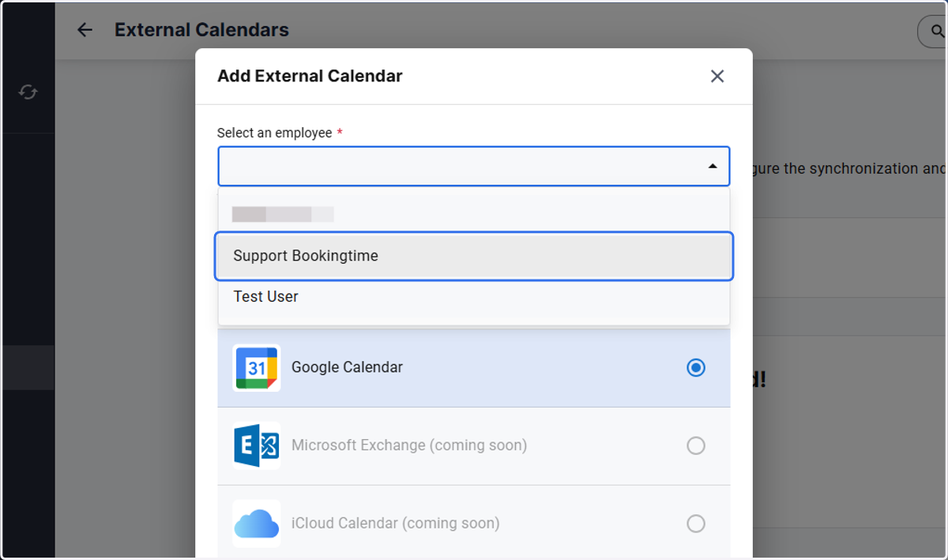Select the Google Calendar radio button
The image size is (948, 560).
point(696,367)
